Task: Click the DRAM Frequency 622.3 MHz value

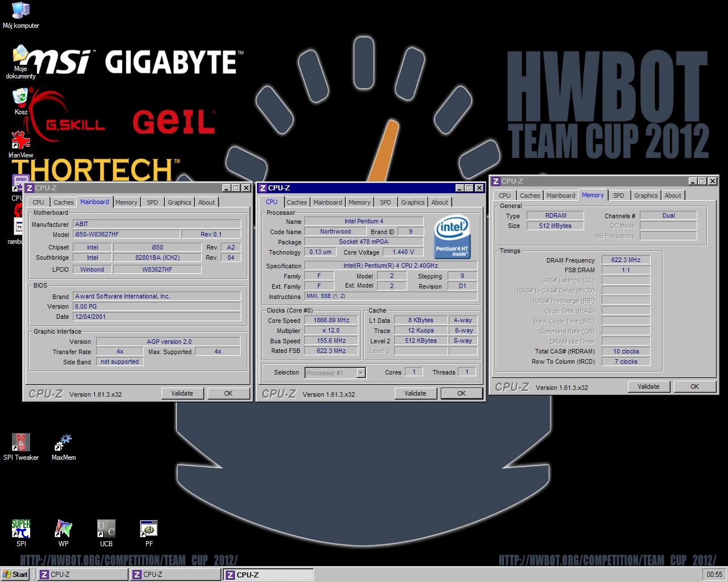Action: 626,260
